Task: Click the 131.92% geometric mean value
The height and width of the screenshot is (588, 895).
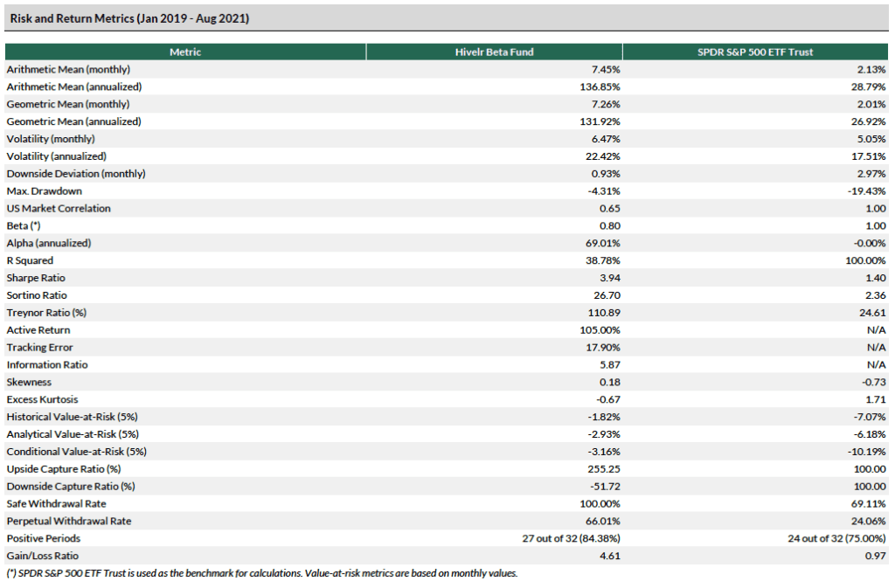Action: [600, 121]
